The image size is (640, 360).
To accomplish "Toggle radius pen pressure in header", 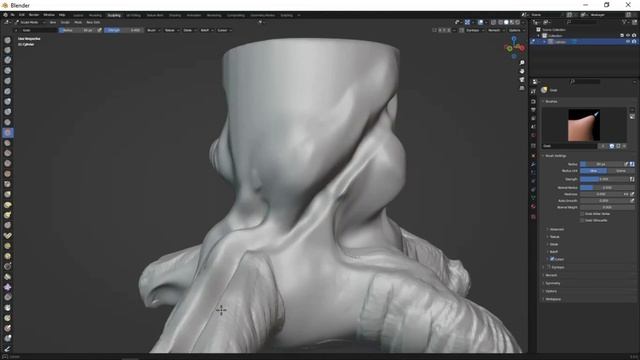I will pos(100,30).
